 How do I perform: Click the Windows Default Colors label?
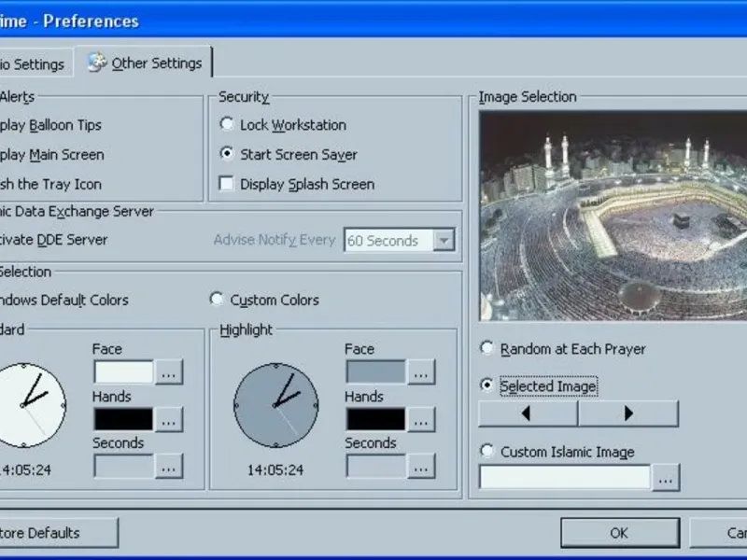63,300
